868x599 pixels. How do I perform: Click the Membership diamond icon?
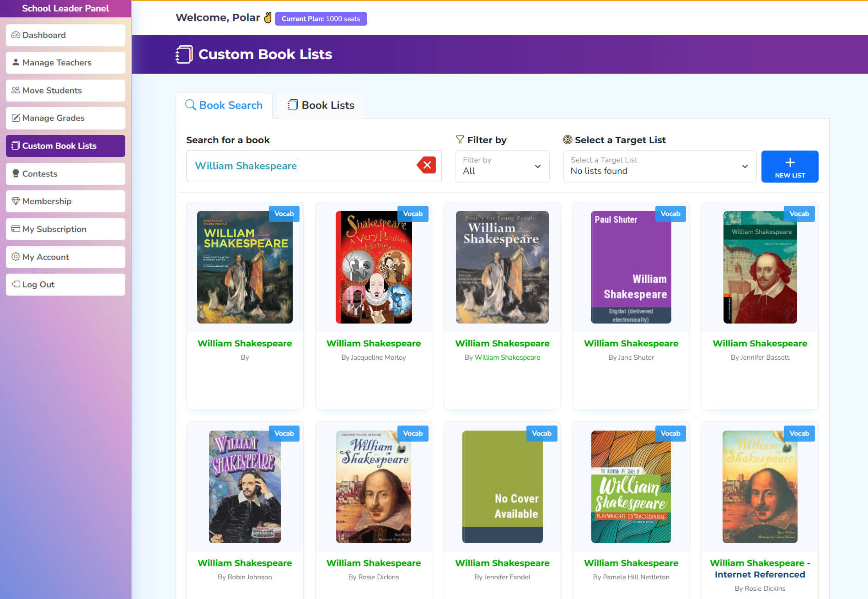(16, 201)
